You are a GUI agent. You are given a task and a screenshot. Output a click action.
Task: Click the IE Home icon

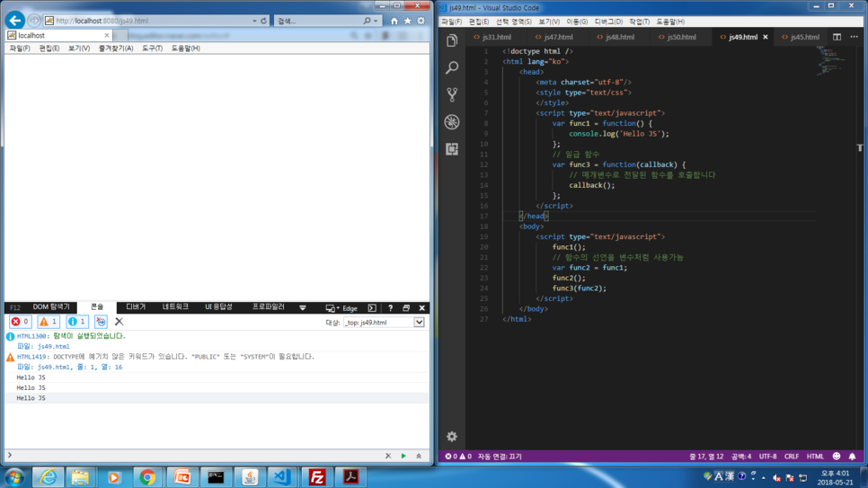[x=394, y=21]
